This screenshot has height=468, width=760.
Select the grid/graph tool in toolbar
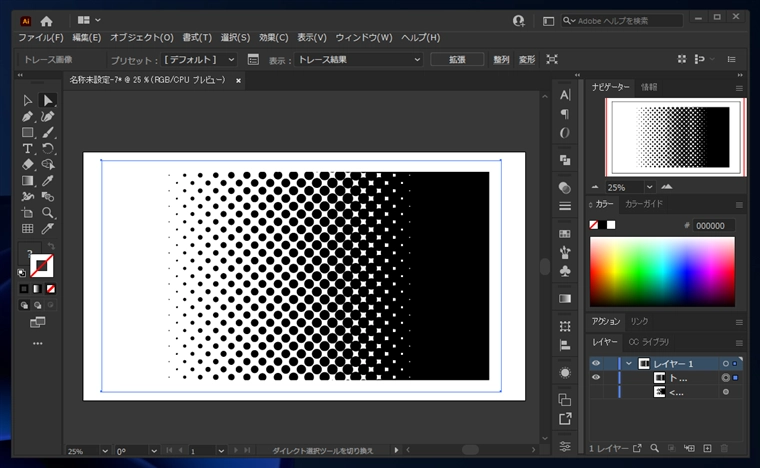tap(27, 229)
